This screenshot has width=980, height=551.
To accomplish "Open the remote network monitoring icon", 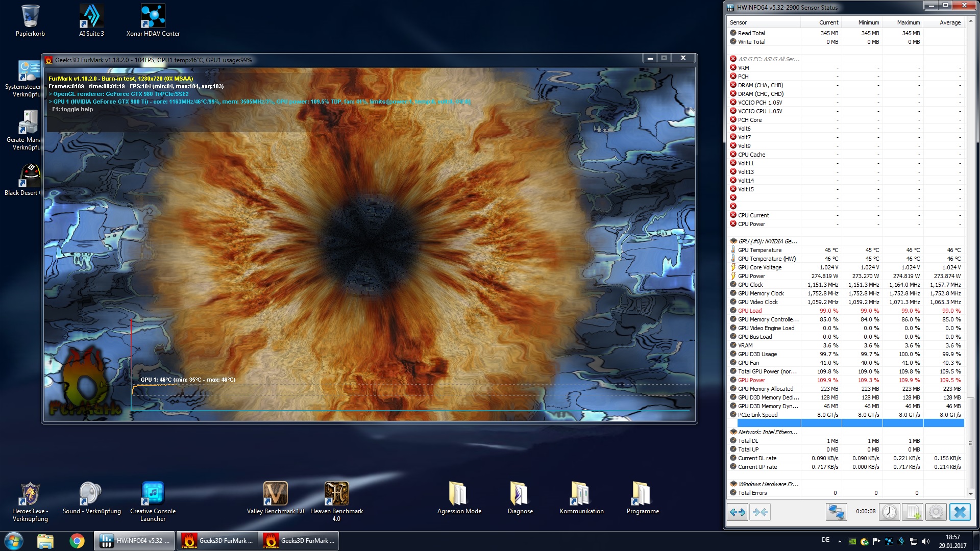I will pyautogui.click(x=836, y=512).
